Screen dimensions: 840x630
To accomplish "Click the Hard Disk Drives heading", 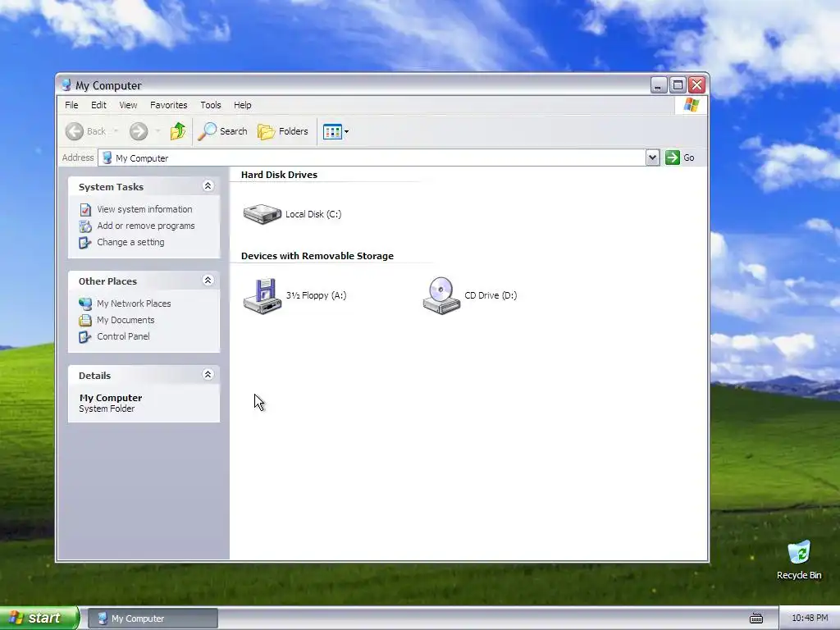I will [x=279, y=175].
